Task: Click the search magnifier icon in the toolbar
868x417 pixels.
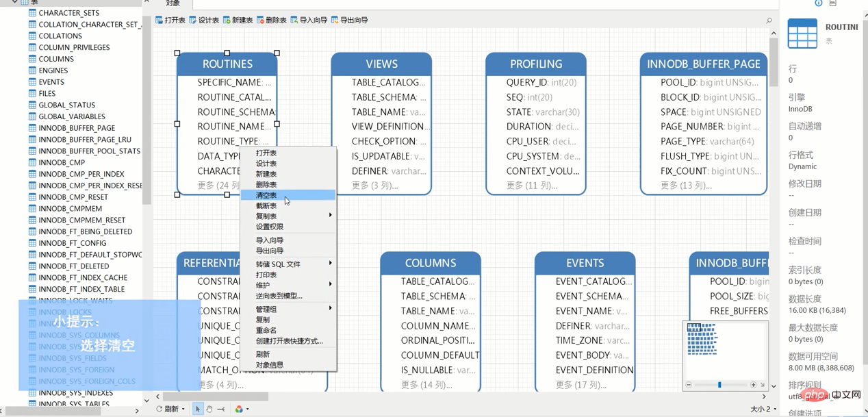Action: [x=769, y=21]
